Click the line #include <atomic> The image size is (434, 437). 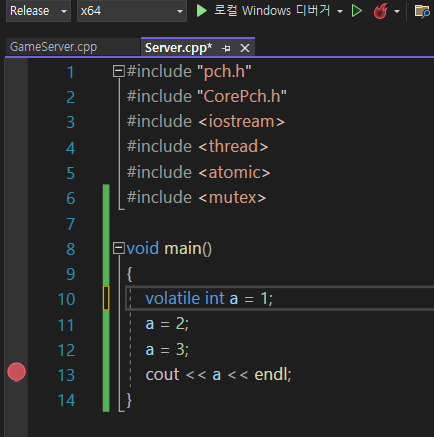198,172
